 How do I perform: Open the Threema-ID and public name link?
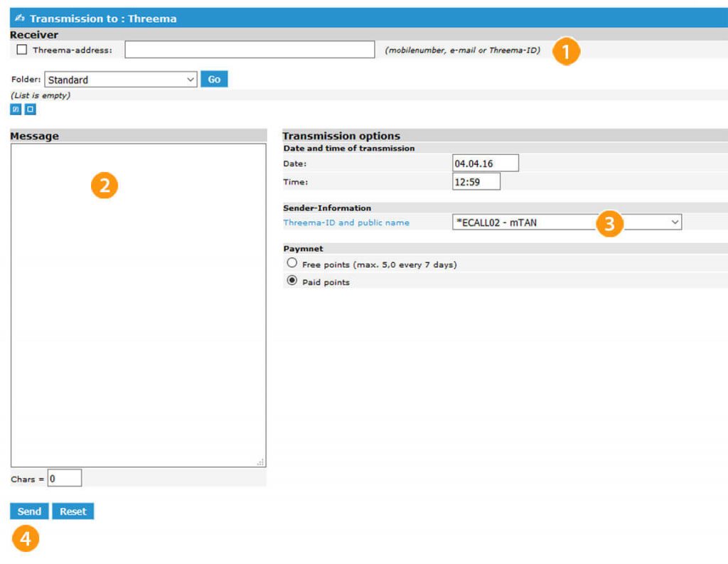346,223
